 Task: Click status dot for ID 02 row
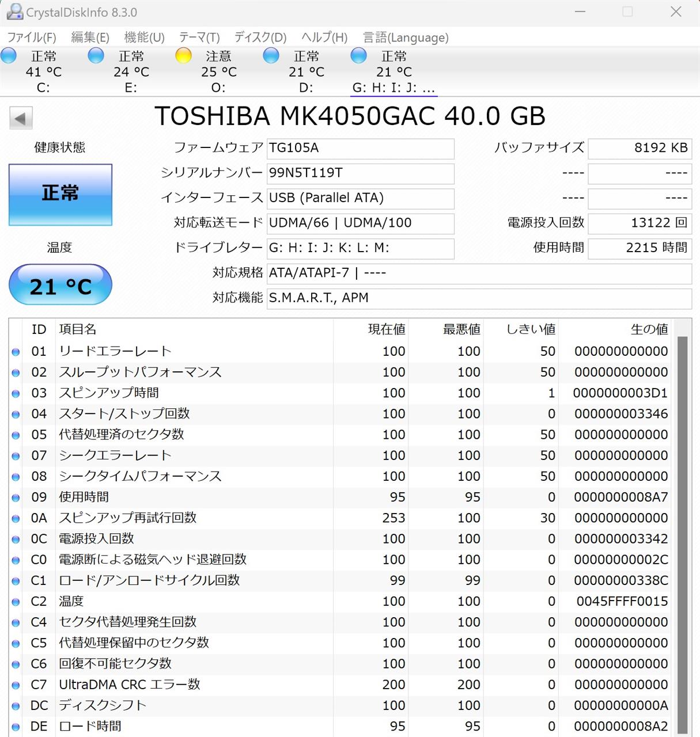16,373
